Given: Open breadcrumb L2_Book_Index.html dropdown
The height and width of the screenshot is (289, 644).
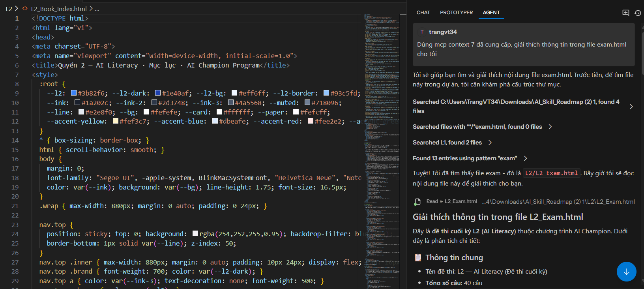Looking at the screenshot, I should click(59, 9).
